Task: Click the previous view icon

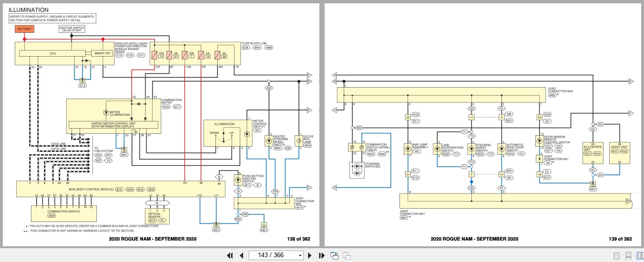Action: (x=335, y=256)
